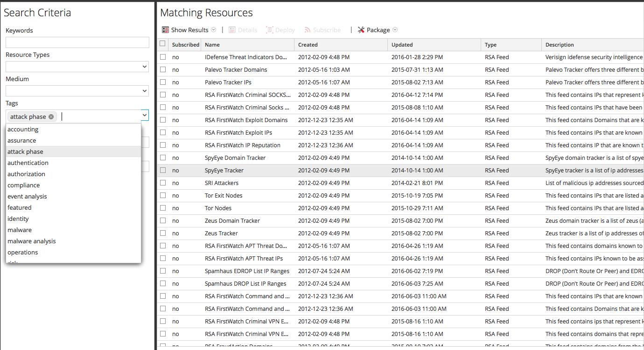Open the Resource Types dropdown
644x350 pixels.
[x=77, y=67]
